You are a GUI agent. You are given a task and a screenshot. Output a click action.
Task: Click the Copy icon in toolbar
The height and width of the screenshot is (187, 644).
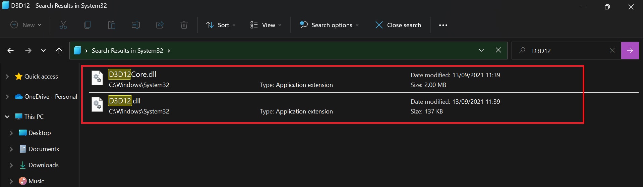tap(87, 25)
